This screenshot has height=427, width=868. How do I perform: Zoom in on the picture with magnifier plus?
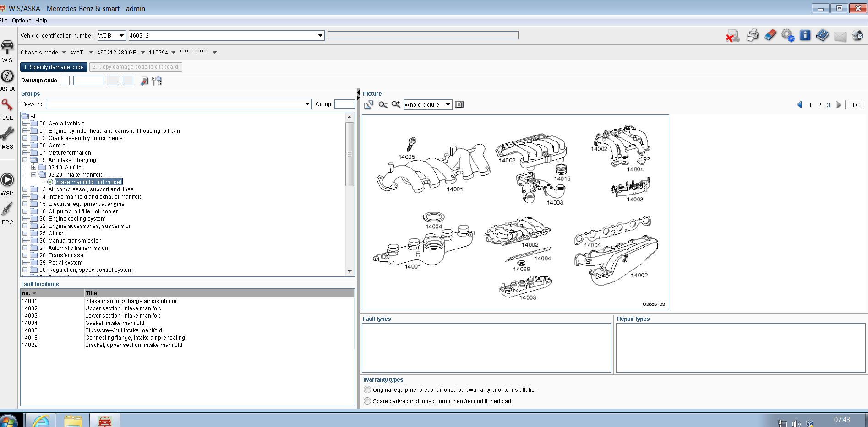point(396,104)
